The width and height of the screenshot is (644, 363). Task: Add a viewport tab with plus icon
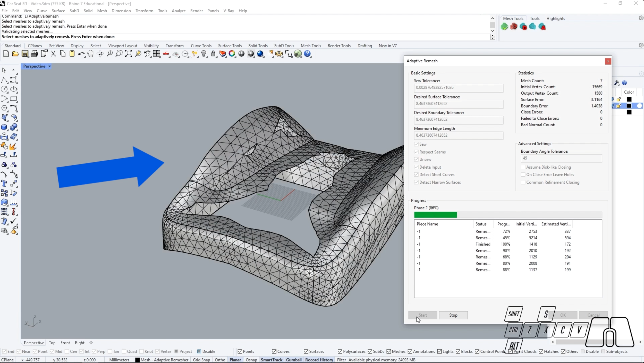[91, 343]
